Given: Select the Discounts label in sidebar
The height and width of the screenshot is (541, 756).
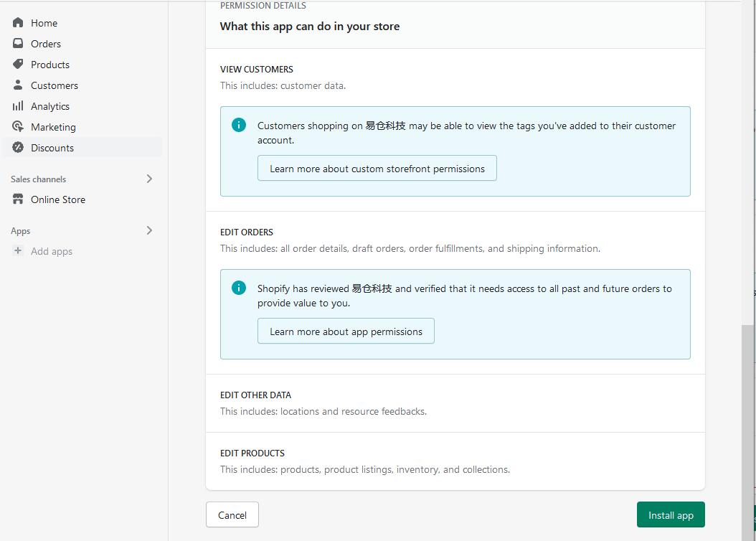Looking at the screenshot, I should [52, 148].
